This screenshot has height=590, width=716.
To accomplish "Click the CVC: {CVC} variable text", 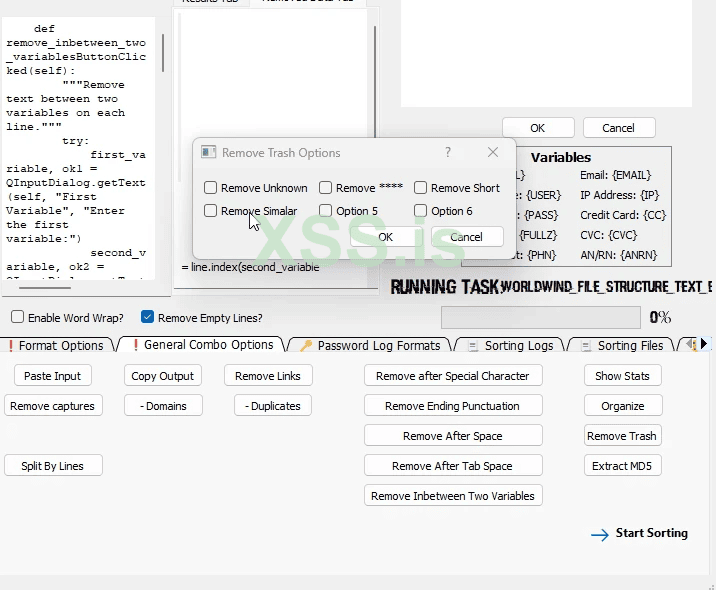I will [x=609, y=235].
